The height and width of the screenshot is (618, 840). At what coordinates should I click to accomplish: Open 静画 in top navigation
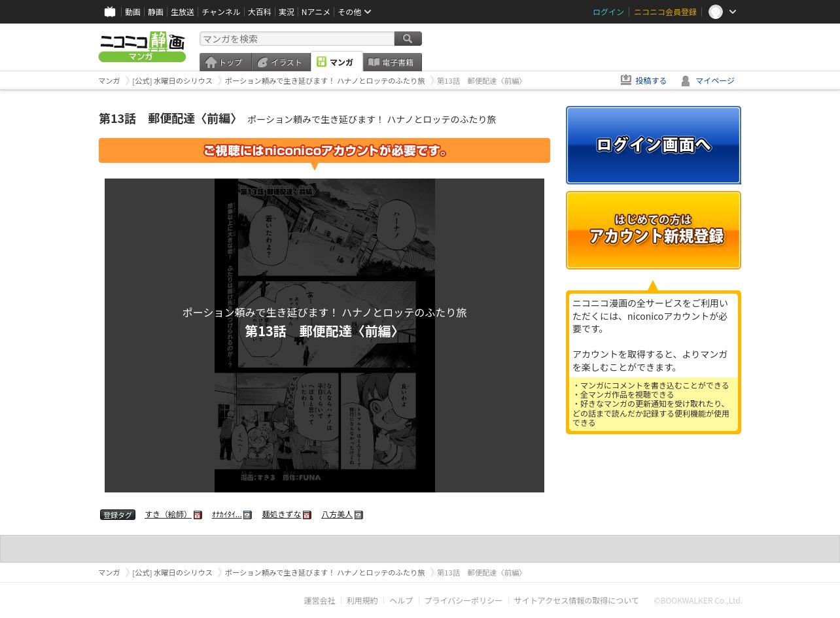coord(156,12)
